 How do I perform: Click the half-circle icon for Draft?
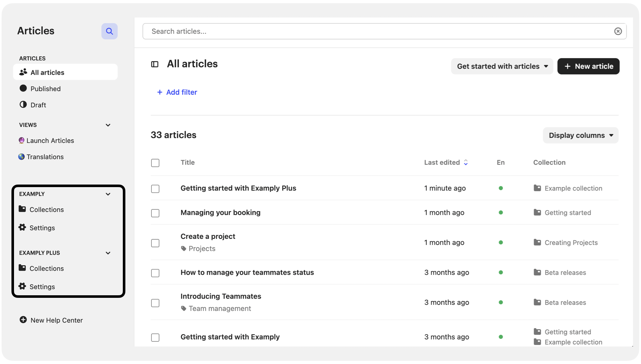(x=23, y=104)
